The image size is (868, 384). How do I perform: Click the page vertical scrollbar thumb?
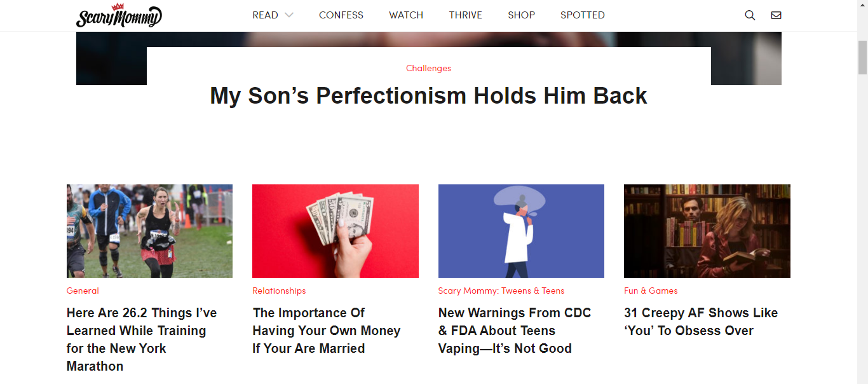coord(862,57)
